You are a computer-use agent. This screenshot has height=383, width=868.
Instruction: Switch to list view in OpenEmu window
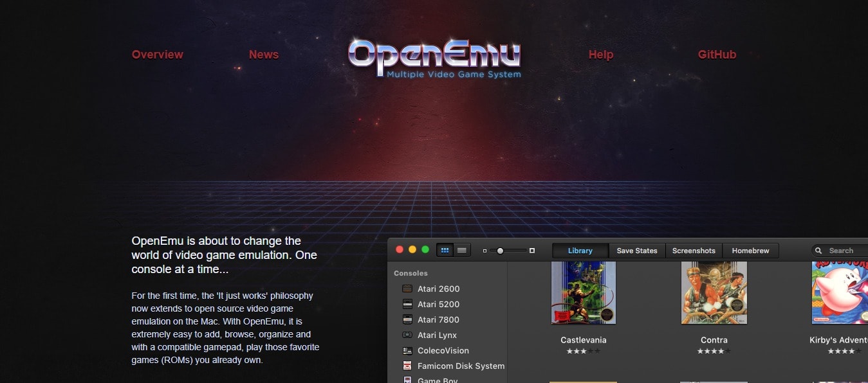coord(461,250)
